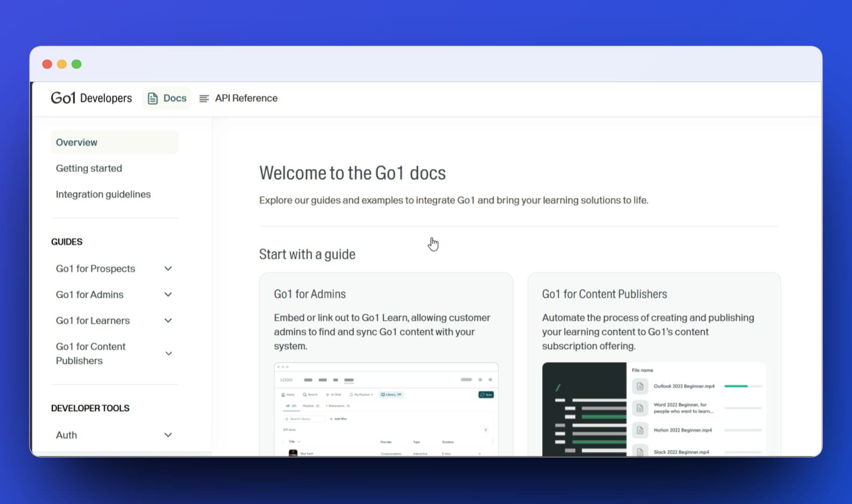Click the Go1 Developers logo
The image size is (852, 504).
pyautogui.click(x=92, y=98)
